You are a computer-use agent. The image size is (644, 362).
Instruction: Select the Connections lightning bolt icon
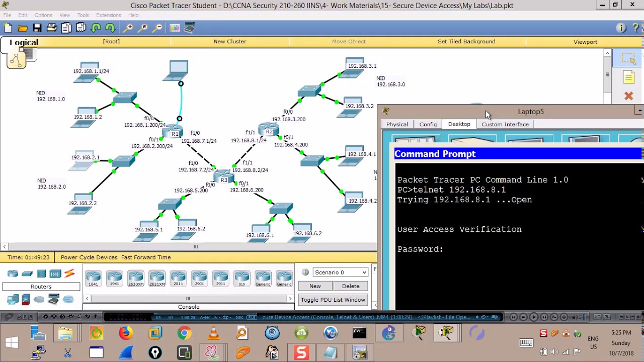tap(69, 274)
